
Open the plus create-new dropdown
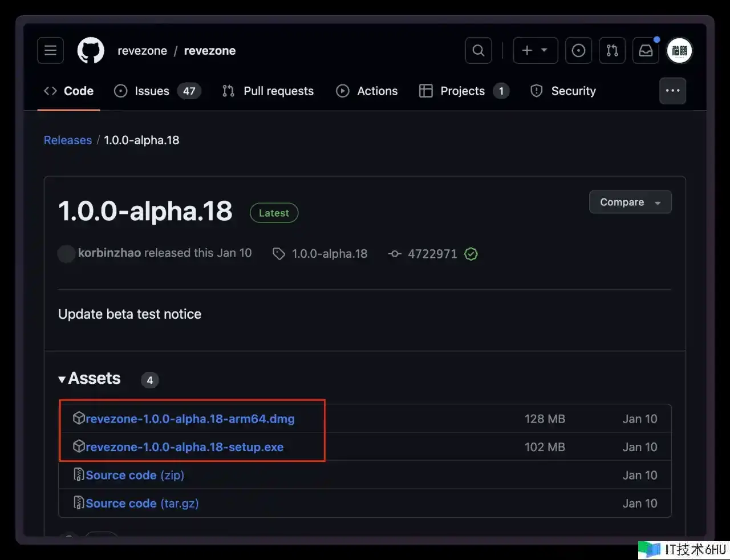point(535,50)
